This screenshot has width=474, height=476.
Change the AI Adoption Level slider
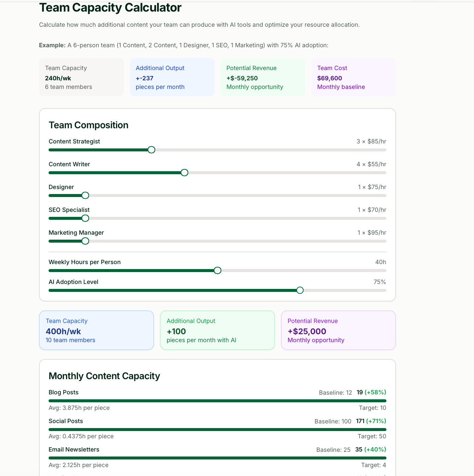(x=299, y=290)
